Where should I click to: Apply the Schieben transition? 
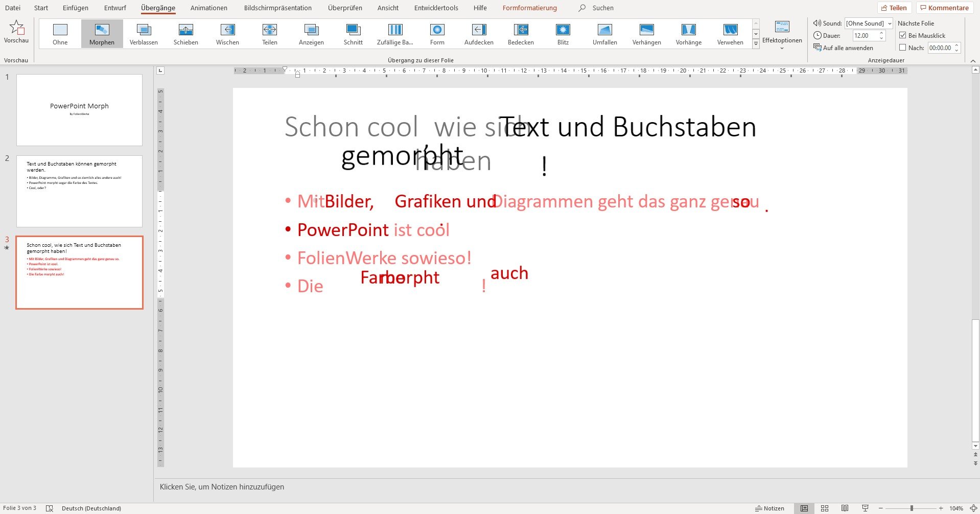(185, 34)
